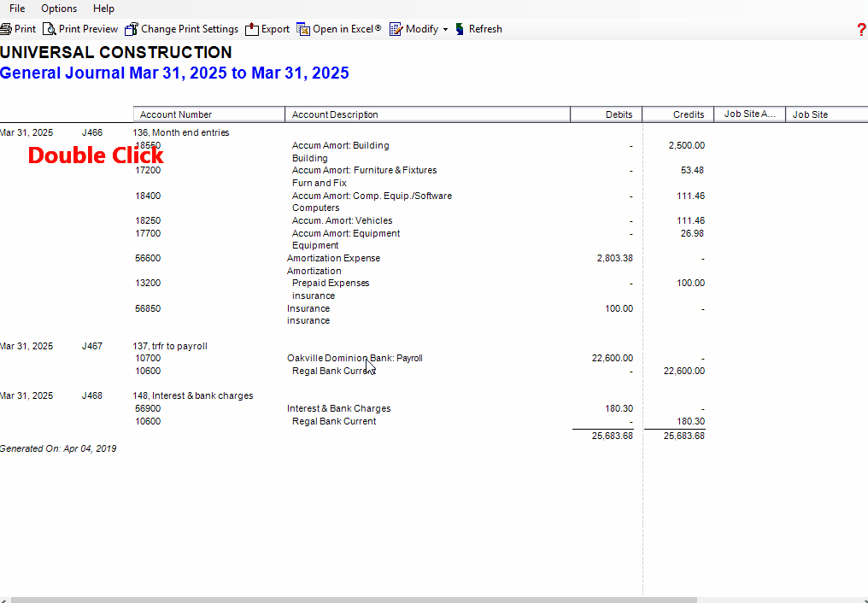Open the File menu

17,9
